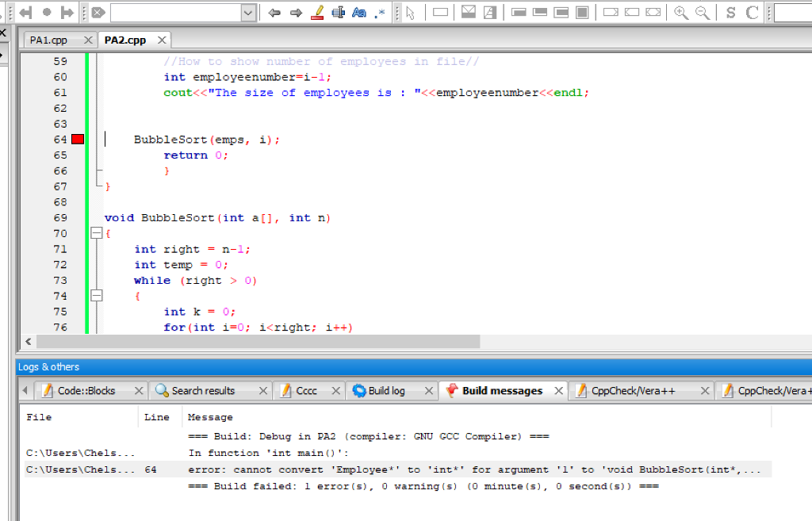Open the Cccc log tab

point(307,390)
